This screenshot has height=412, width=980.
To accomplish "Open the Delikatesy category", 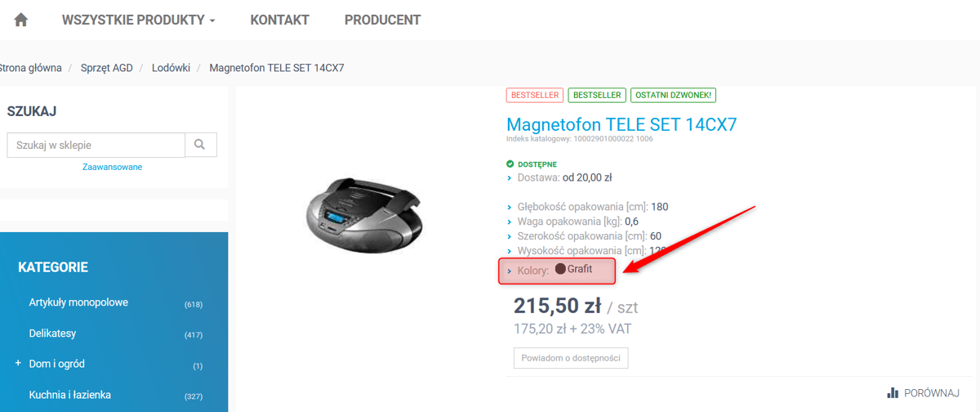I will tap(54, 334).
